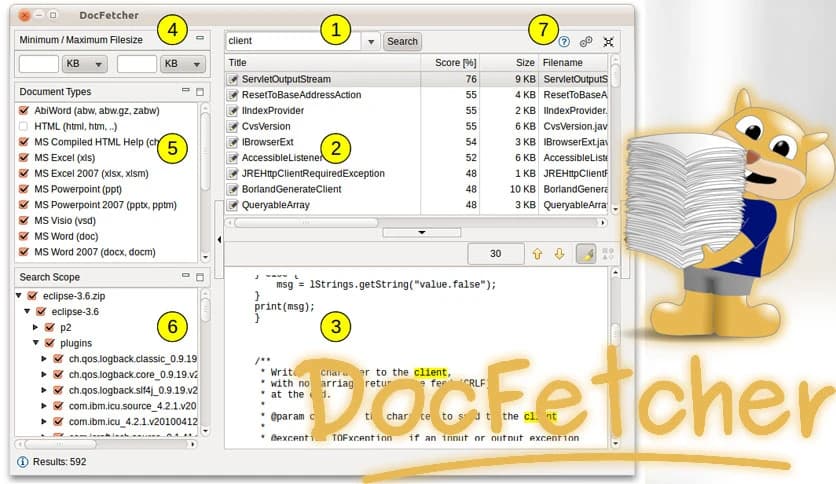Select the AccessibleListener result row
Screen dimensions: 836x484
pos(416,158)
